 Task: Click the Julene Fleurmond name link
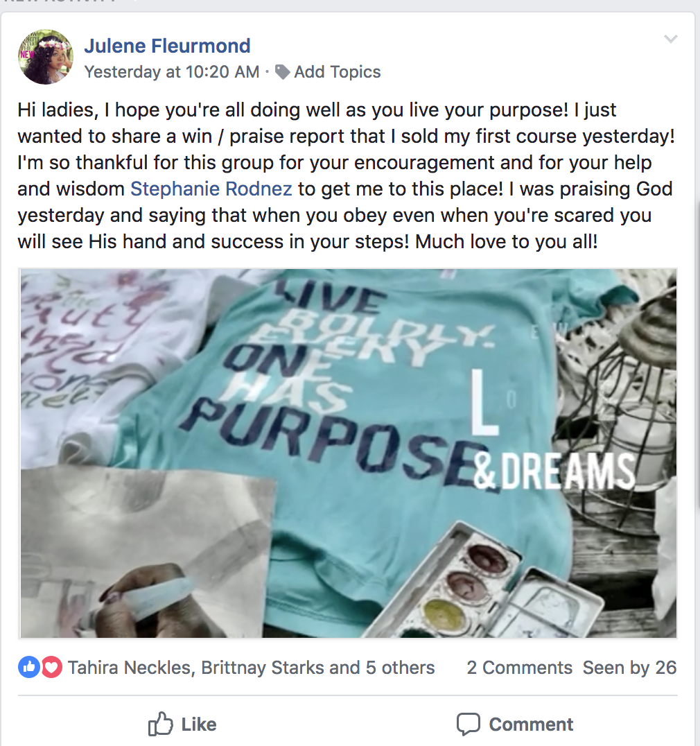pyautogui.click(x=167, y=46)
